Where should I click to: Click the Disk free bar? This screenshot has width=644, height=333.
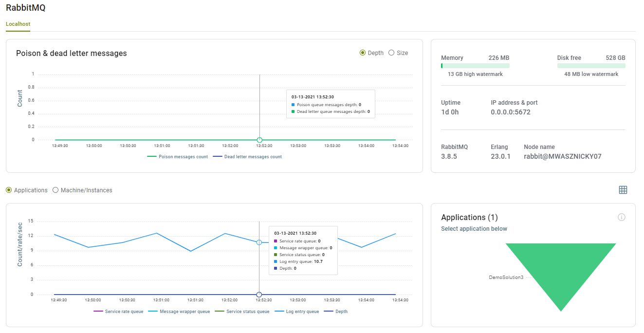[x=591, y=66]
